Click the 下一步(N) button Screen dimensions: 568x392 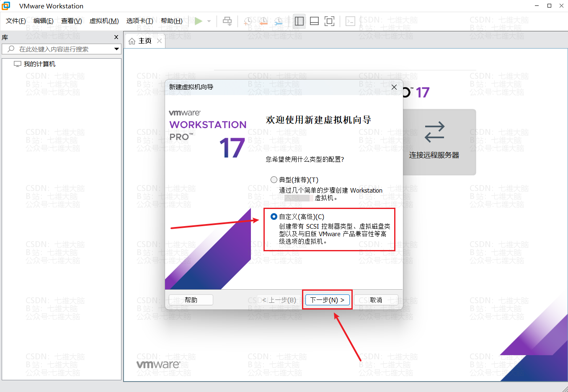pos(327,300)
